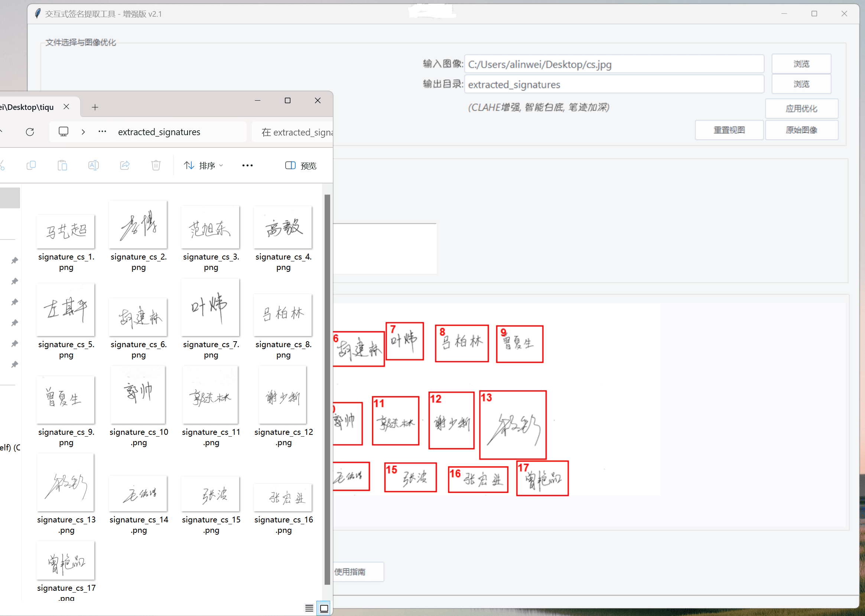
Task: Expand the address bar path chevron
Action: [x=83, y=132]
